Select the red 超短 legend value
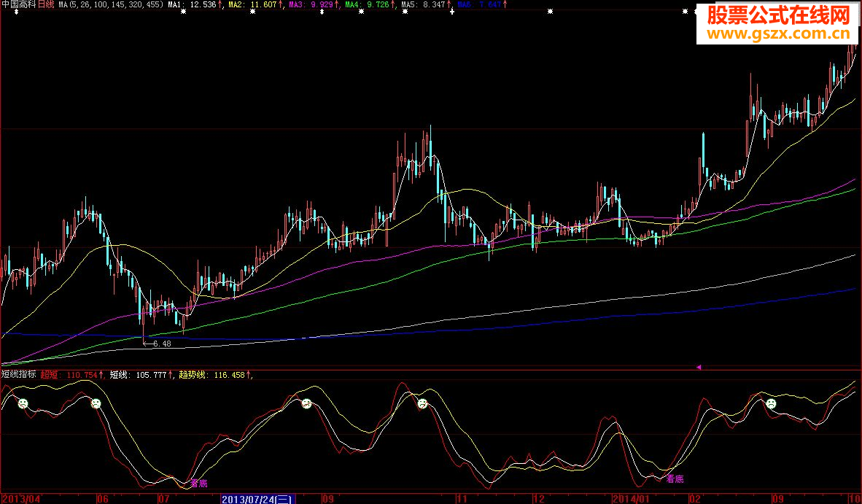The height and width of the screenshot is (504, 862). [70, 375]
